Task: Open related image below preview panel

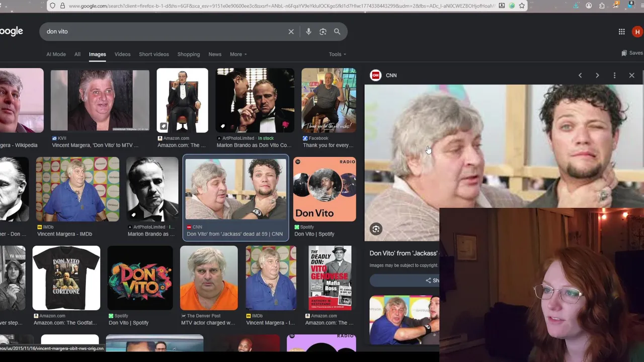Action: [x=405, y=320]
